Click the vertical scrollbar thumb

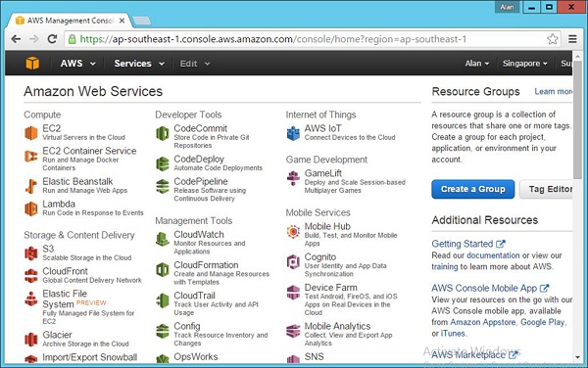577,119
